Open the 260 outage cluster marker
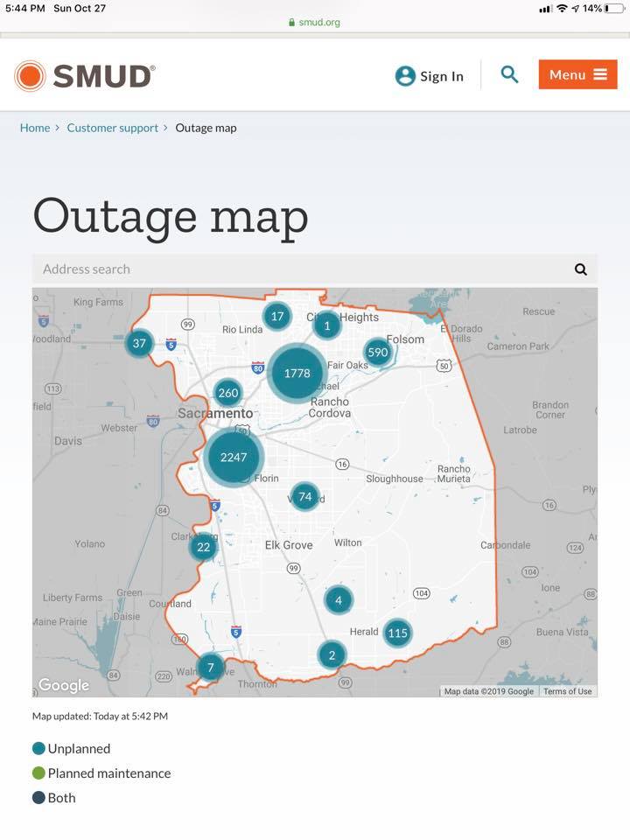 click(x=228, y=393)
